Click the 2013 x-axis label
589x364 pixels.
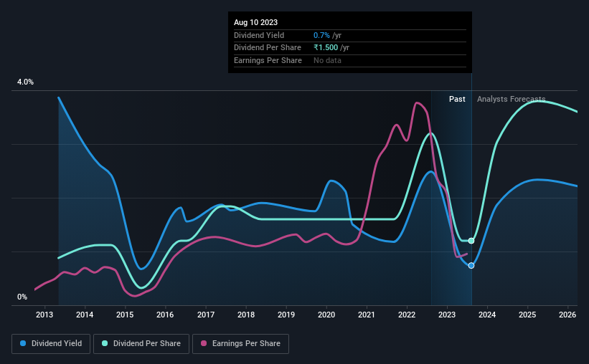tap(44, 315)
